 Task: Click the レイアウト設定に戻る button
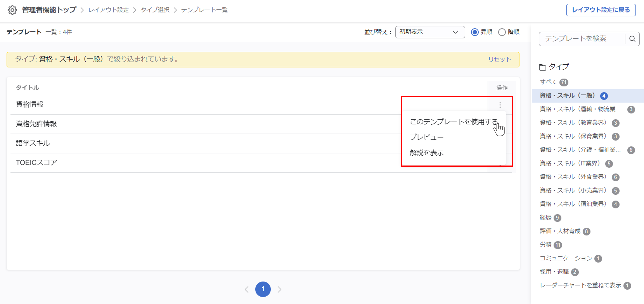(601, 10)
